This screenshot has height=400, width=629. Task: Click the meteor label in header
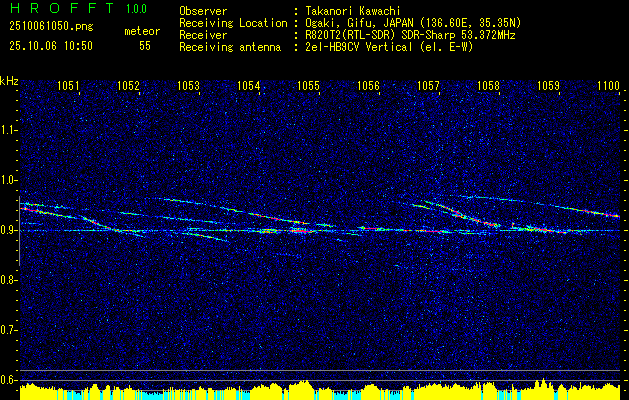(x=142, y=31)
